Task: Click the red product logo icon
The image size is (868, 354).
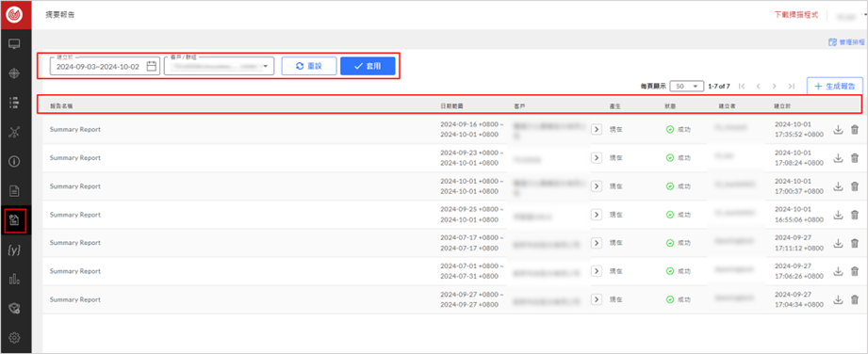Action: [15, 14]
